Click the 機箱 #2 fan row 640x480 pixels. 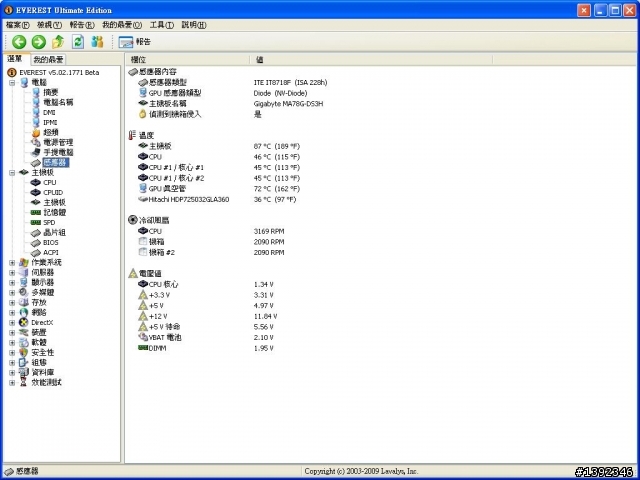(211, 252)
